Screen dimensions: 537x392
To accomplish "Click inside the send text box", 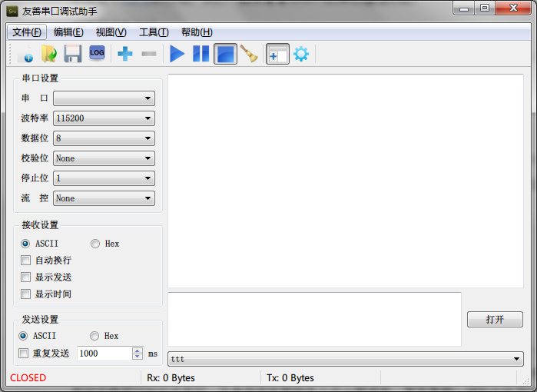I will pos(314,319).
